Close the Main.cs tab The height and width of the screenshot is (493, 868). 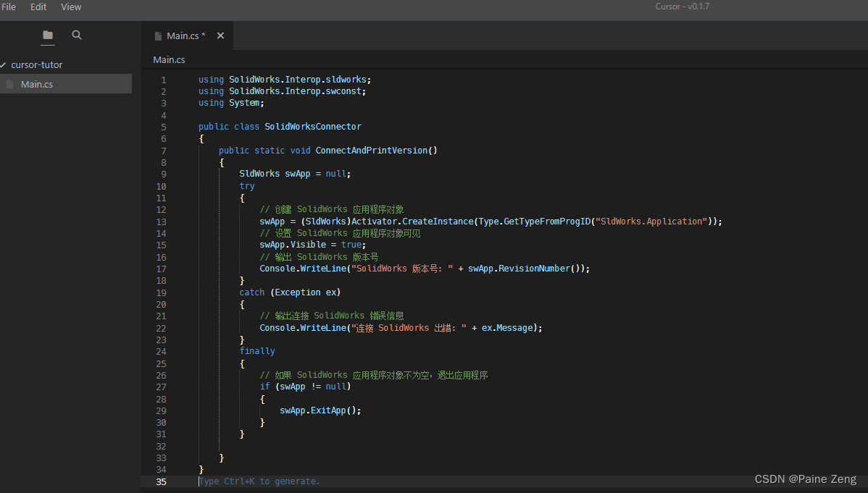coord(220,35)
